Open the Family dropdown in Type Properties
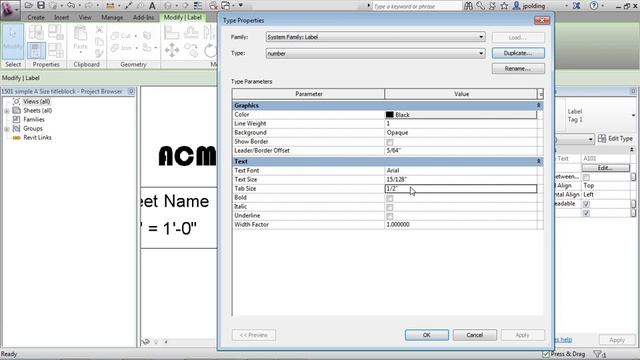The width and height of the screenshot is (640, 360). (x=375, y=37)
